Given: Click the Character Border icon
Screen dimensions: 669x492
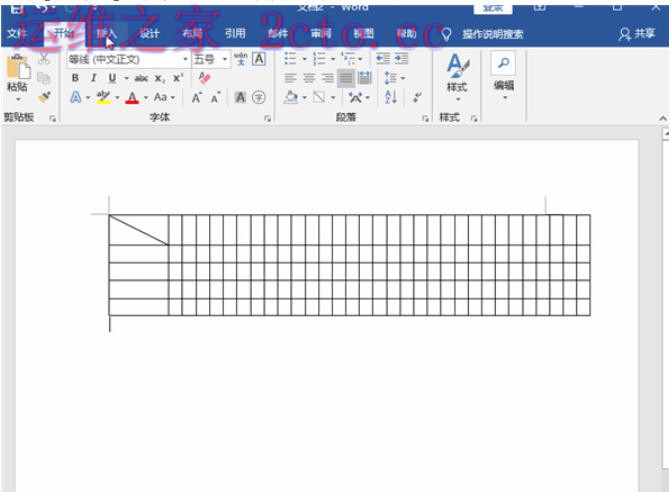Looking at the screenshot, I should [x=259, y=59].
